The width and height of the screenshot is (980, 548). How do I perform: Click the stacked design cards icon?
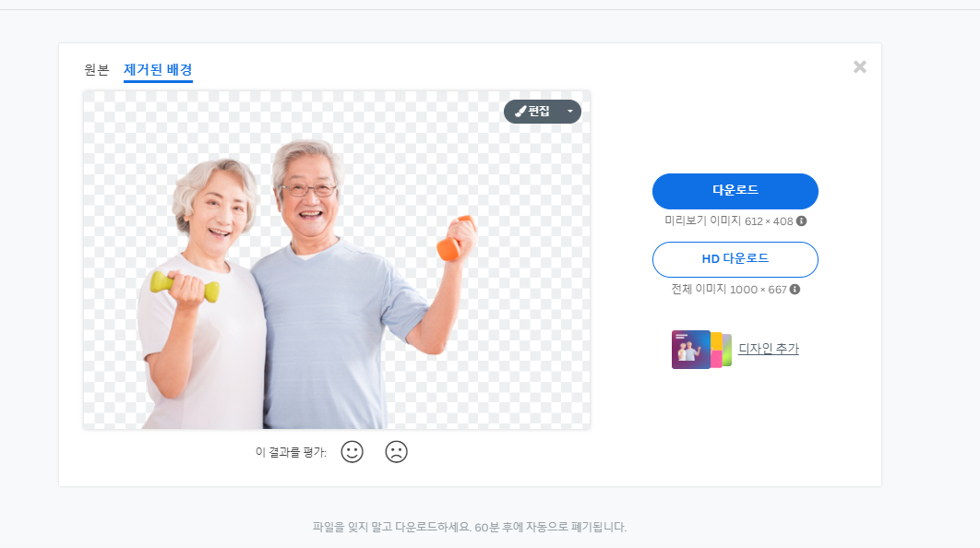point(701,350)
